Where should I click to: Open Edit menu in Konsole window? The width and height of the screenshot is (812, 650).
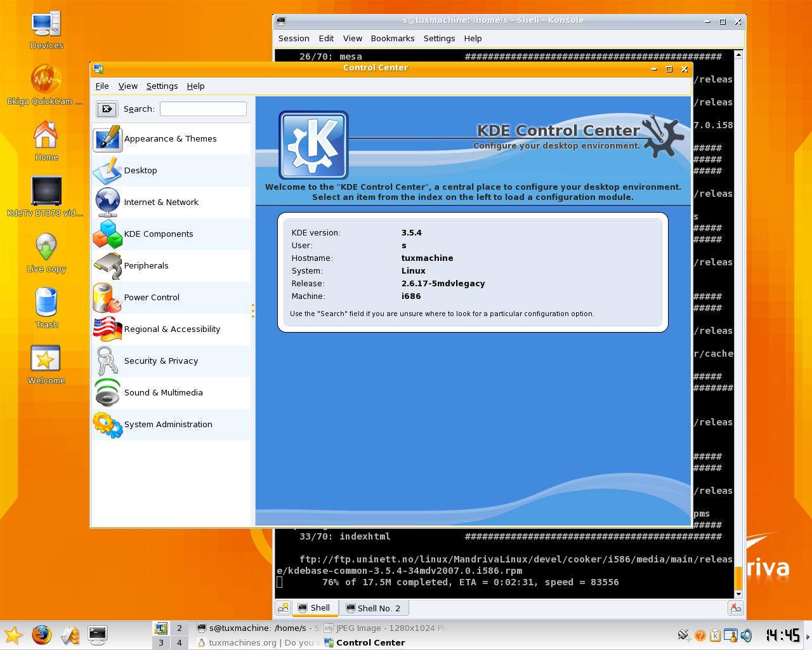click(x=327, y=39)
